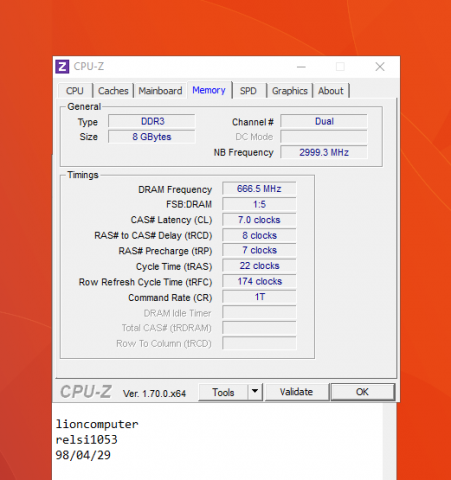
Task: Click the CAS# Latency (CL) label
Action: coord(171,220)
